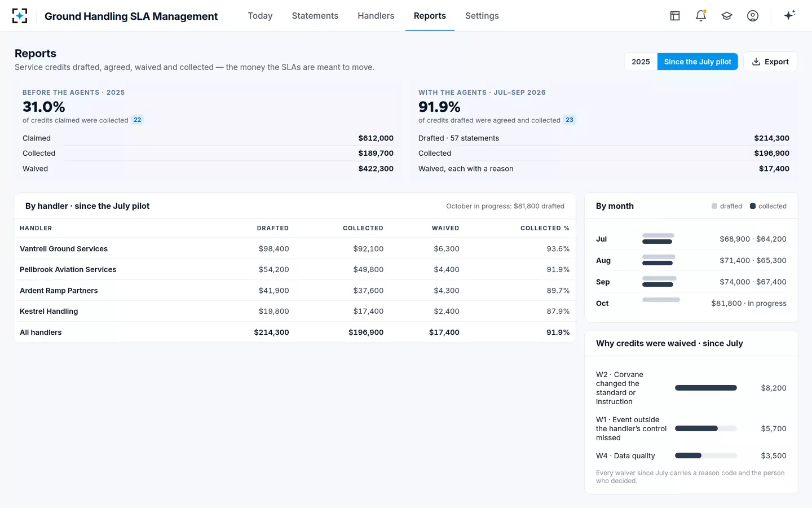
Task: Click the 91.9% headline figure
Action: 439,107
